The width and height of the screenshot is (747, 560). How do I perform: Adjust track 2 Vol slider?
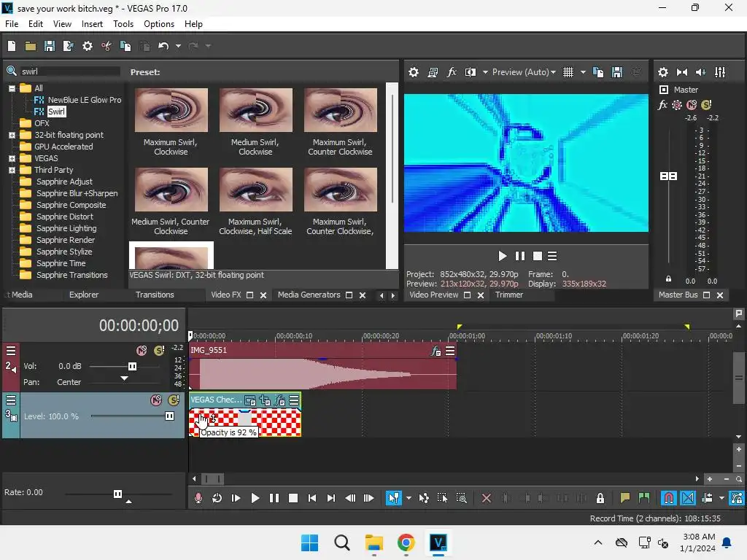tap(133, 366)
